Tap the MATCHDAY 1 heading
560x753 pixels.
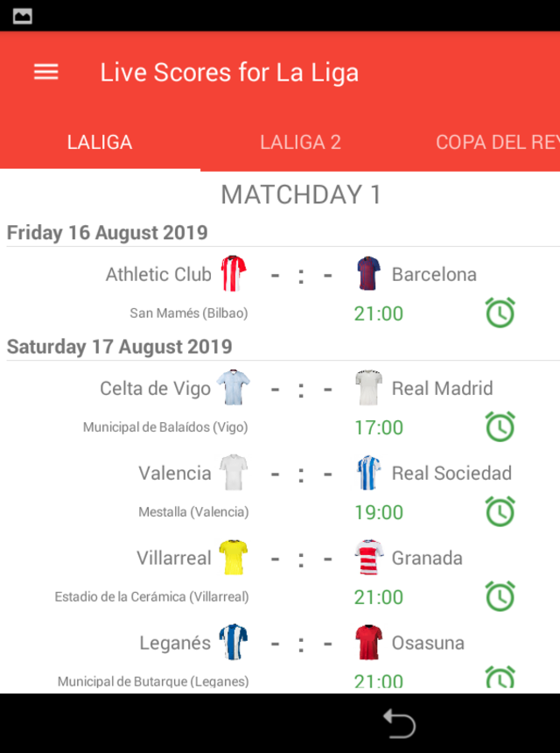[301, 194]
